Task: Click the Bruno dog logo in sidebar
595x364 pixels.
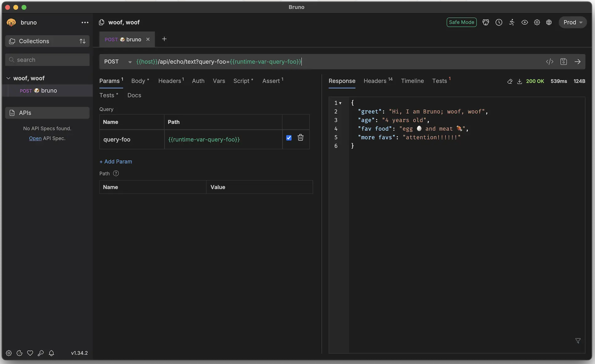Action: click(x=11, y=22)
